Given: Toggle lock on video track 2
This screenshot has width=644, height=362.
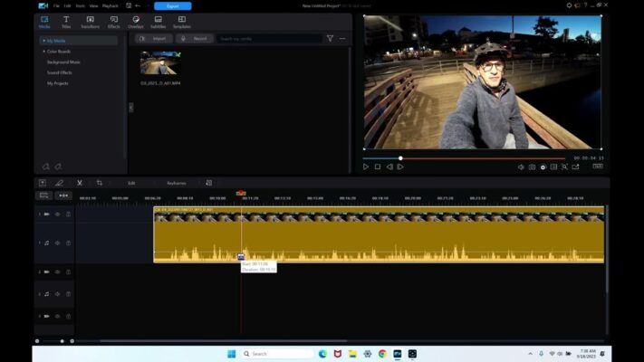Looking at the screenshot, I should tap(68, 272).
